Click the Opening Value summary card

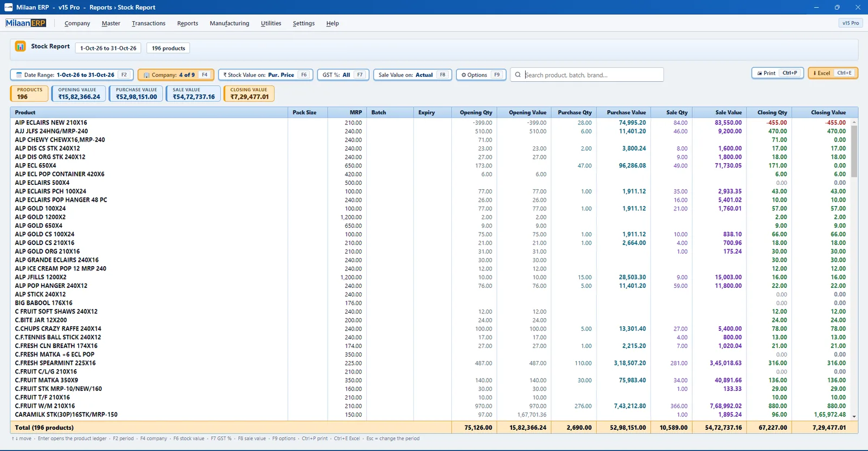tap(79, 94)
